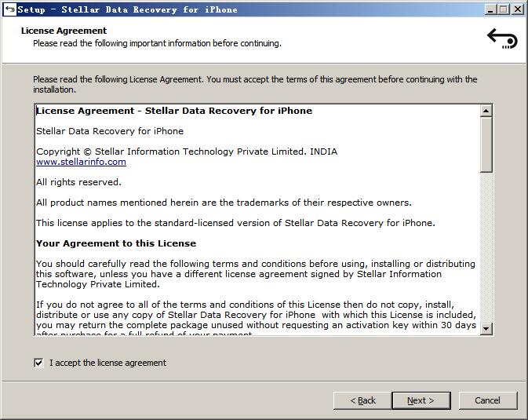Image resolution: width=528 pixels, height=420 pixels.
Task: Click the 'All rights reserved.' line
Action: (78, 182)
